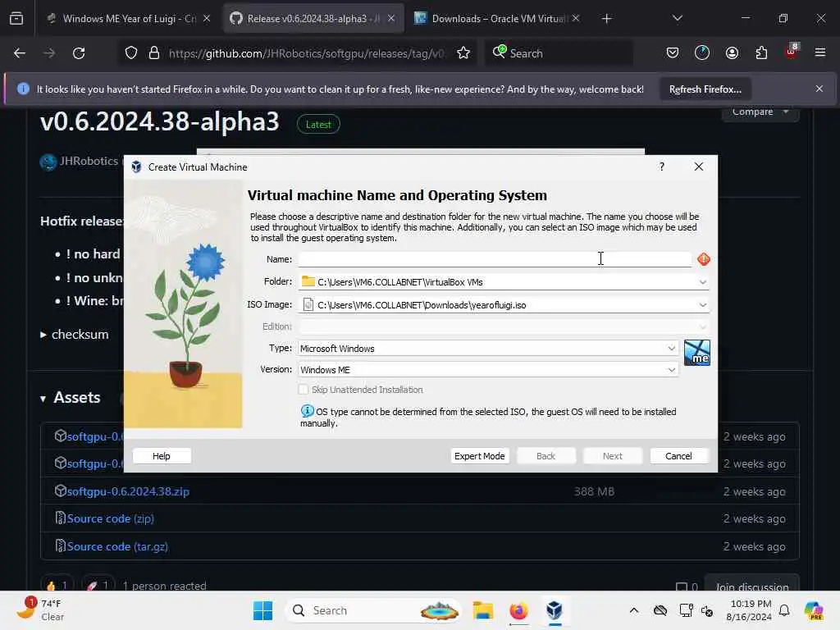
Task: Cancel the Create Virtual Machine dialog
Action: tap(678, 456)
